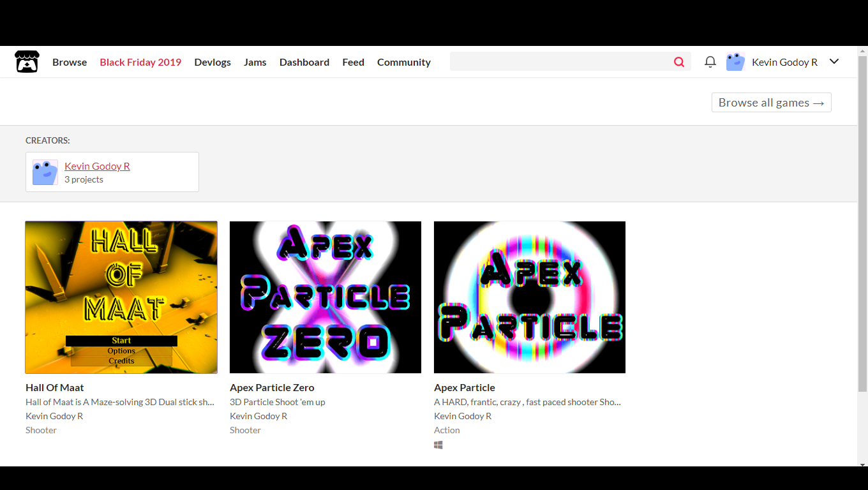This screenshot has width=868, height=490.
Task: Open Apex Particle game thumbnail
Action: tap(530, 297)
